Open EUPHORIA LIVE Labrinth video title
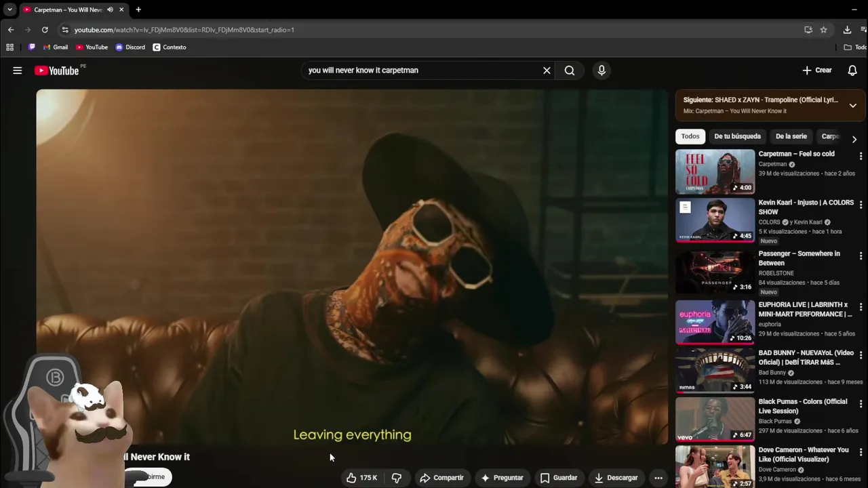Image resolution: width=868 pixels, height=488 pixels. tap(806, 310)
